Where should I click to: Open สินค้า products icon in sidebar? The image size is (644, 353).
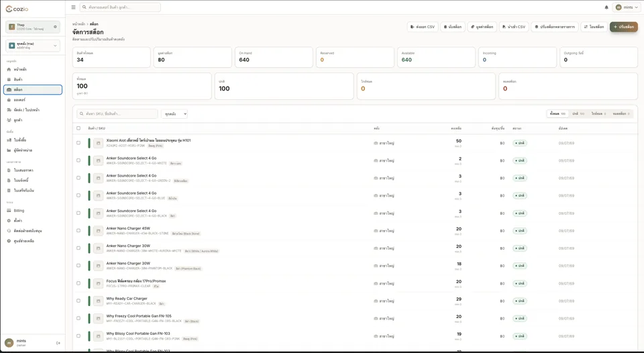point(9,79)
